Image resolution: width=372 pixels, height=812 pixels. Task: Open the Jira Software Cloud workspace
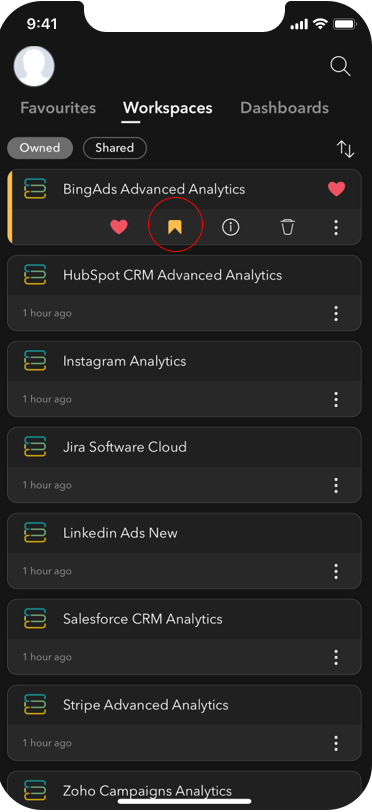point(184,465)
